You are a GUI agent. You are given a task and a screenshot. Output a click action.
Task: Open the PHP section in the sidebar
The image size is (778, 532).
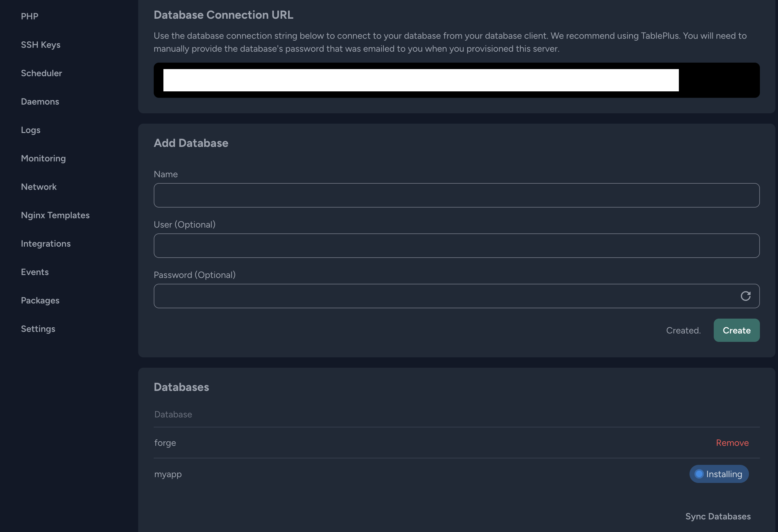(x=29, y=16)
